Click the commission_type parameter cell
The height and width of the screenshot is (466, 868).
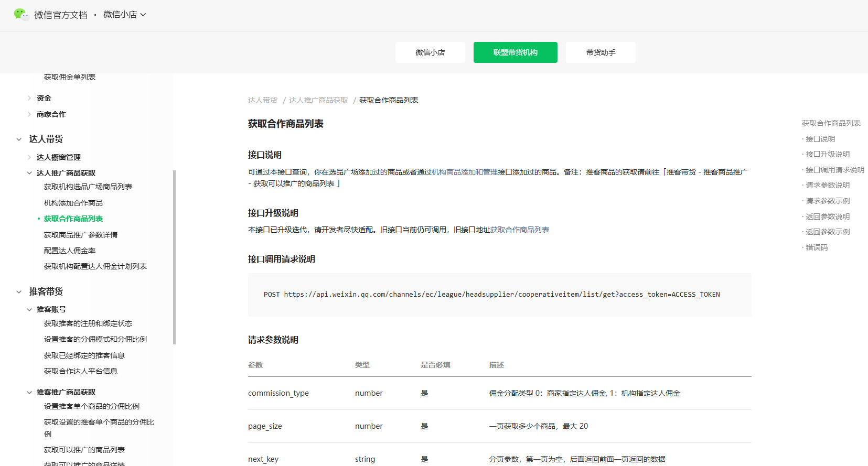click(x=278, y=393)
